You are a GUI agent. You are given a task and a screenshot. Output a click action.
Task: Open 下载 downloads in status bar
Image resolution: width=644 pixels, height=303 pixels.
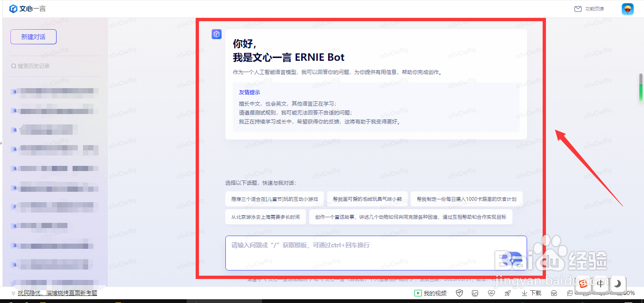(x=531, y=293)
